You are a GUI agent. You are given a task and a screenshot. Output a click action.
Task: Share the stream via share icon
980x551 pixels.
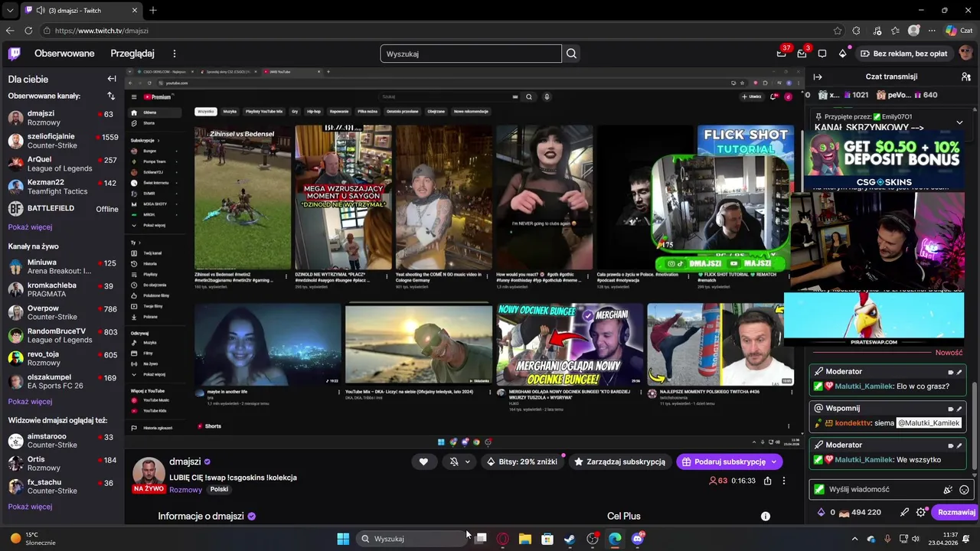[767, 481]
